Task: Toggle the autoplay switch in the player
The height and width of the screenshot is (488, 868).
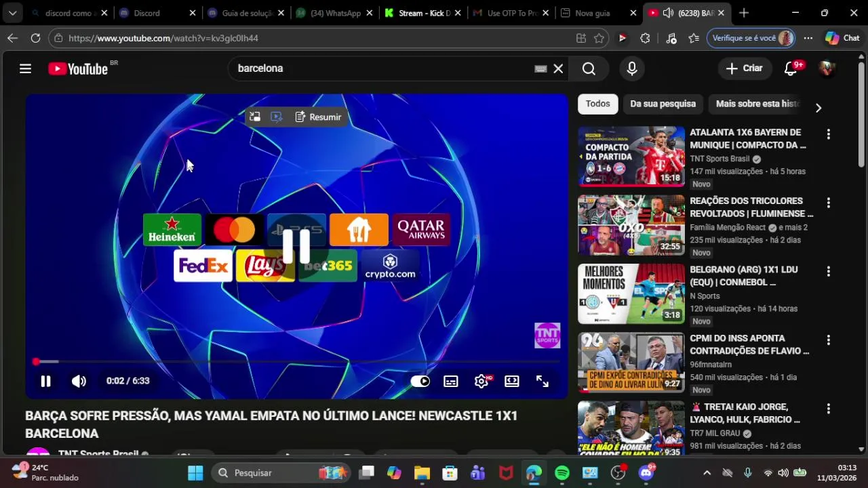Action: coord(420,381)
